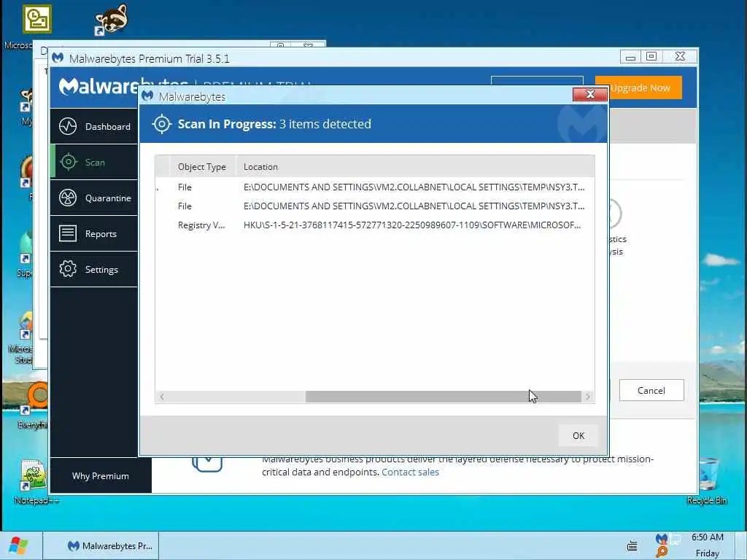Click the Malwarebytes icon in main window title bar
This screenshot has height=560, width=747.
click(58, 58)
